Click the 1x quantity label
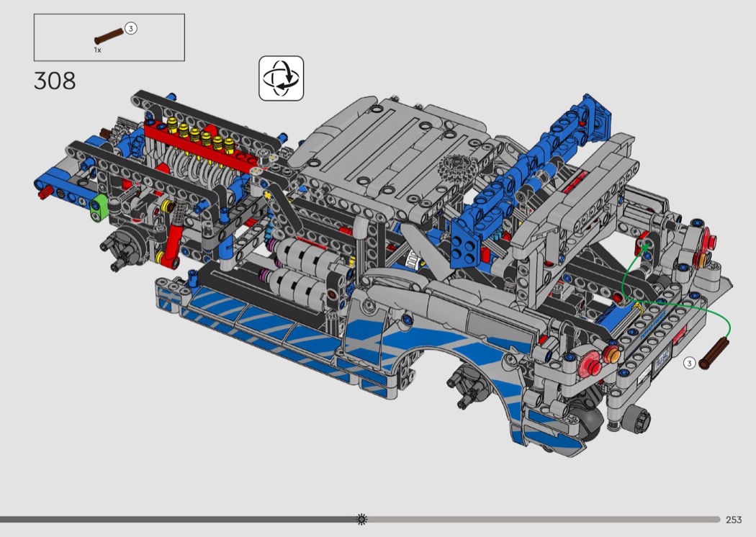Viewport: 756px width, 537px height. [97, 50]
